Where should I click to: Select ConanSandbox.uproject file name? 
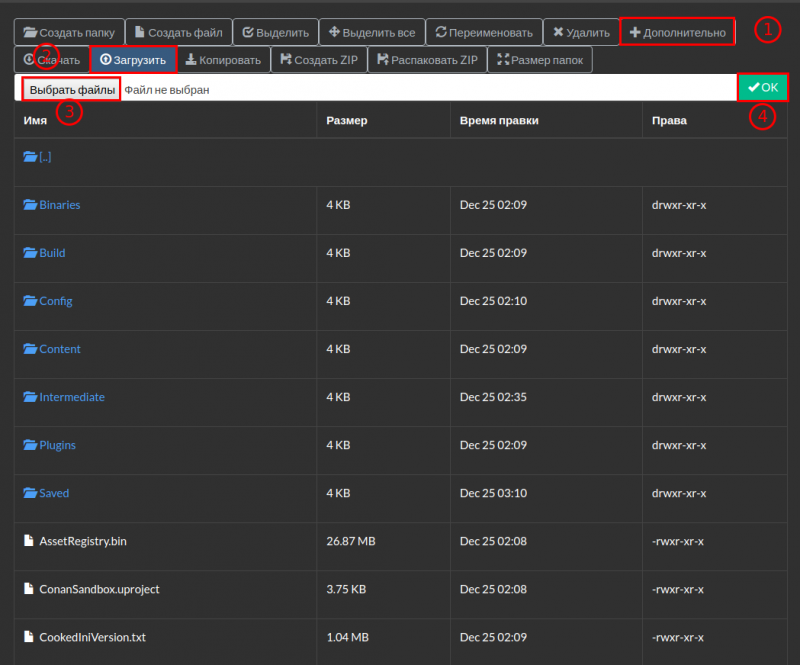[x=99, y=589]
